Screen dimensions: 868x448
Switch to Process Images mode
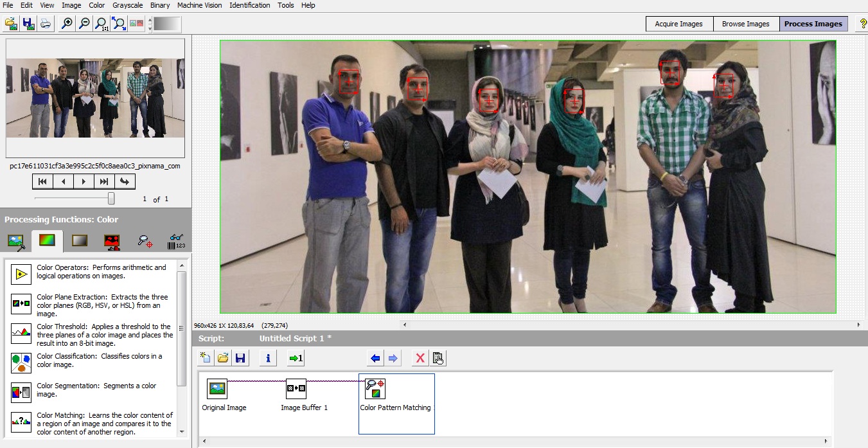point(813,24)
